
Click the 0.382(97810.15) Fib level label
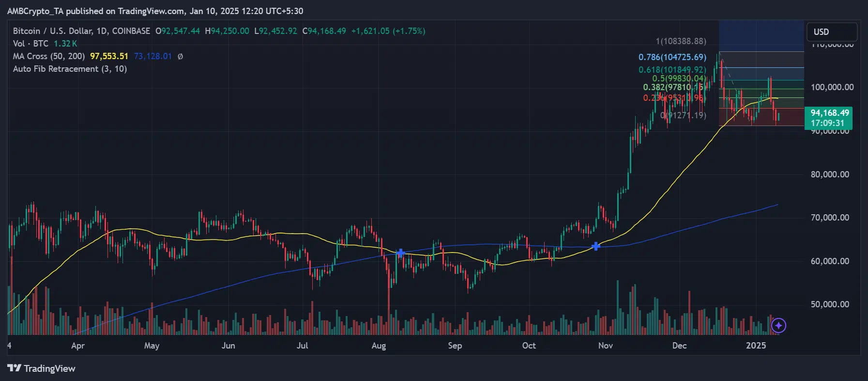click(674, 87)
